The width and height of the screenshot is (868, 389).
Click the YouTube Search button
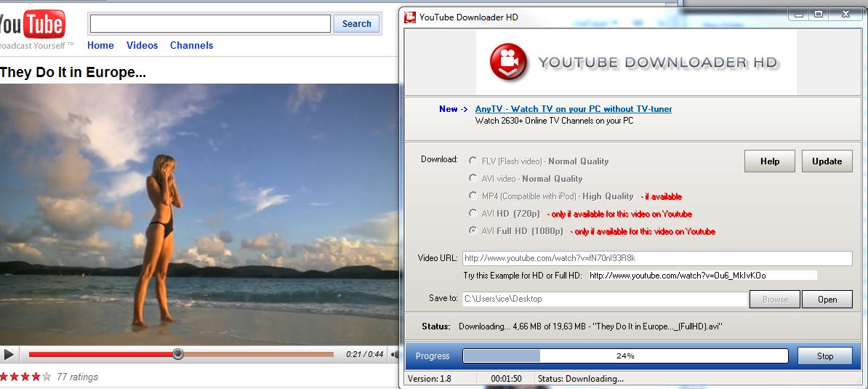[x=356, y=24]
